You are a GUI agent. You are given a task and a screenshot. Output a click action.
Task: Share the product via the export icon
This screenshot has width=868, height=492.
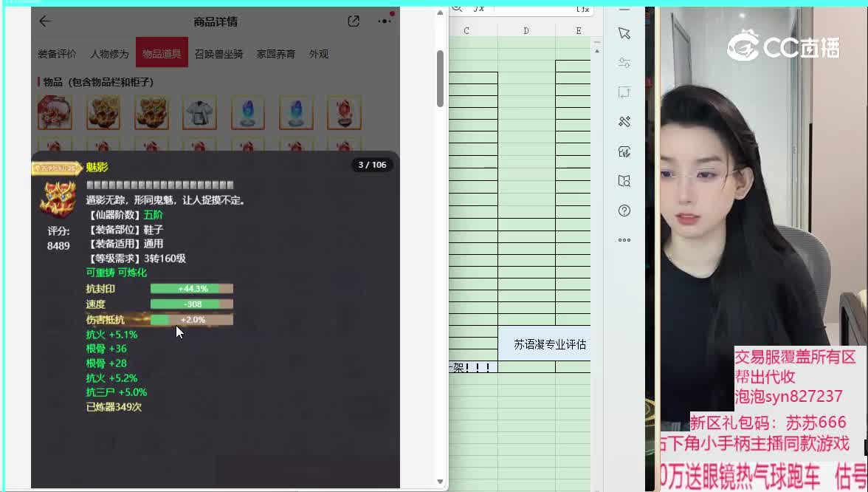coord(353,21)
